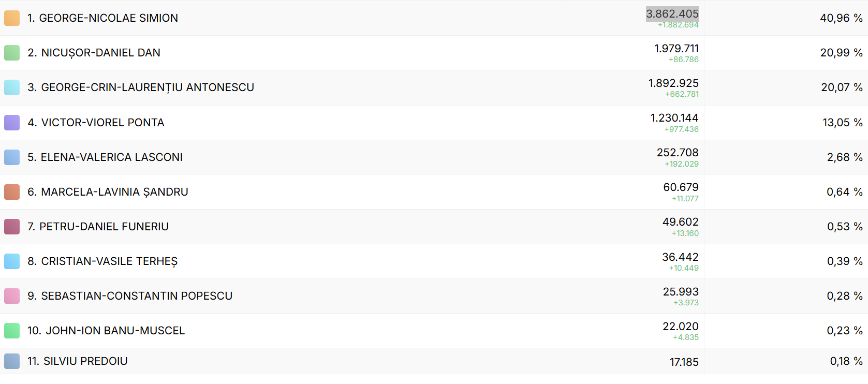Click the name Petru-Daniel Funeriu
Image resolution: width=868 pixels, height=384 pixels.
98,227
